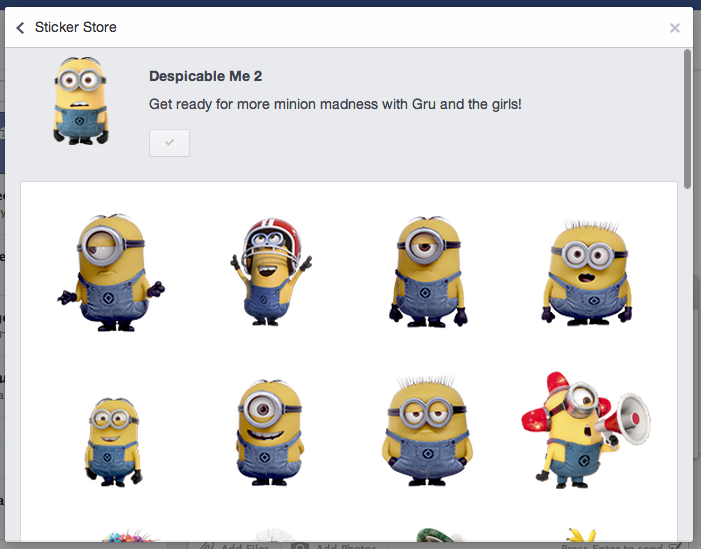Click the Despicable Me 2 pack preview minion
The width and height of the screenshot is (701, 549).
point(80,101)
